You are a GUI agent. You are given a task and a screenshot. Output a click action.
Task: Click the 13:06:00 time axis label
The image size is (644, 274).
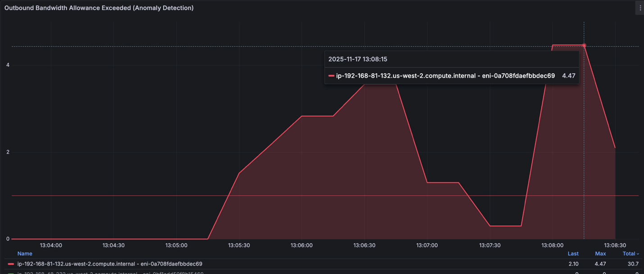pos(301,245)
